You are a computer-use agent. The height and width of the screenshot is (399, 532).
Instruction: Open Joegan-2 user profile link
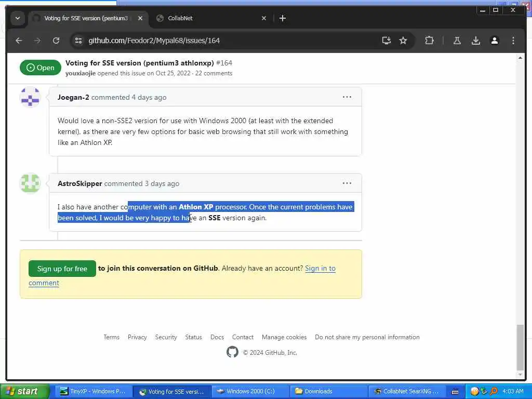[x=73, y=97]
